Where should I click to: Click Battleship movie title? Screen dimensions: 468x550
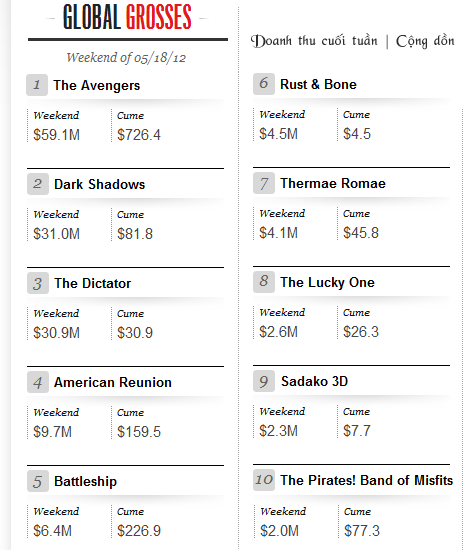[85, 482]
